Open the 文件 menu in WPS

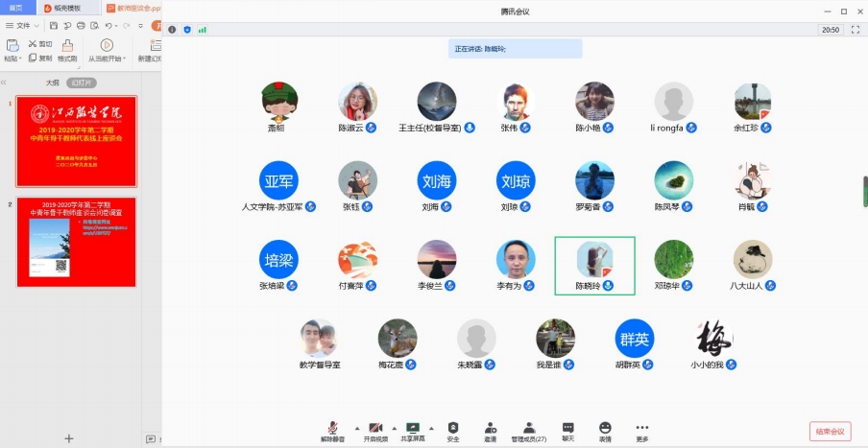coord(22,25)
